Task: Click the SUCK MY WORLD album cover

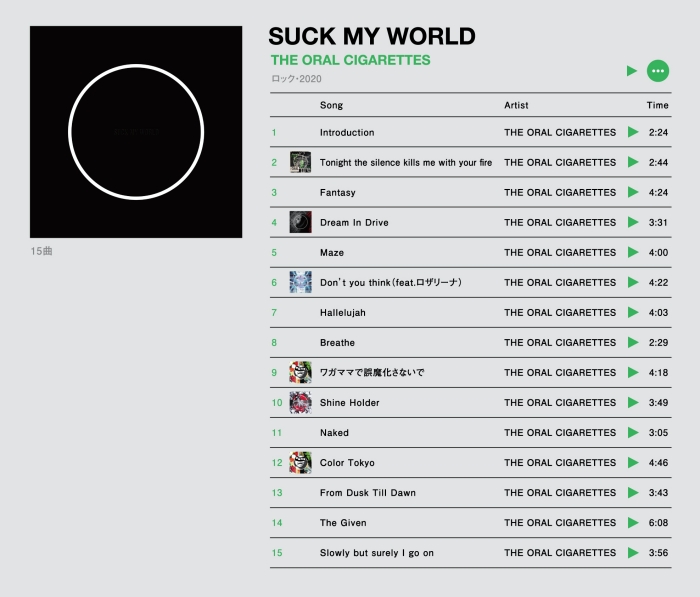Action: click(x=136, y=132)
